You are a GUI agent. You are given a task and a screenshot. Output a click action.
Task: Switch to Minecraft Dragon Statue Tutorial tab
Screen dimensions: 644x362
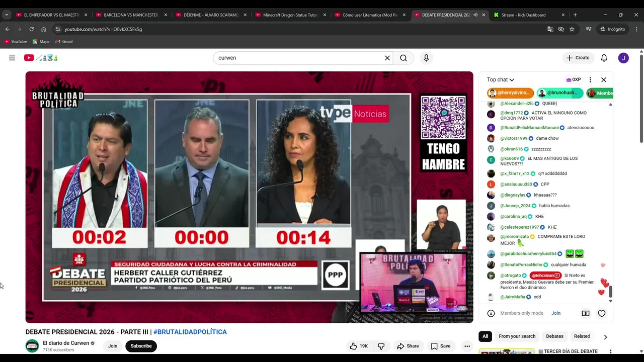click(291, 15)
